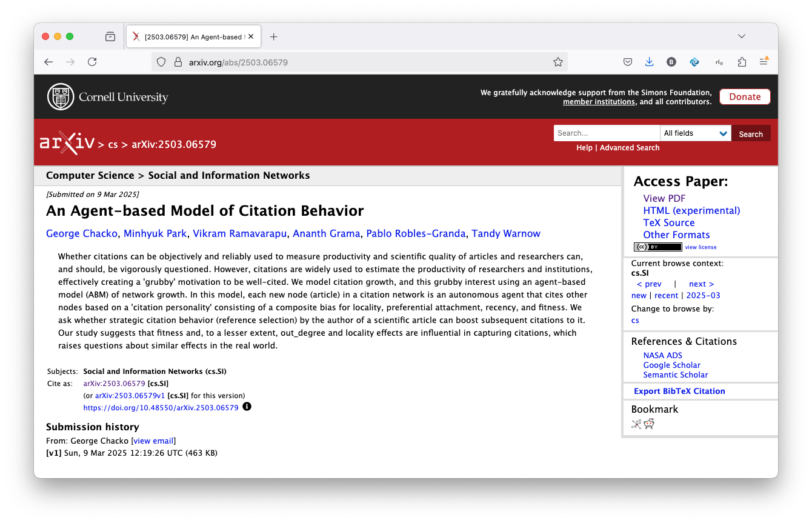Expand the list all tabs chevron
The height and width of the screenshot is (523, 812).
[x=742, y=36]
